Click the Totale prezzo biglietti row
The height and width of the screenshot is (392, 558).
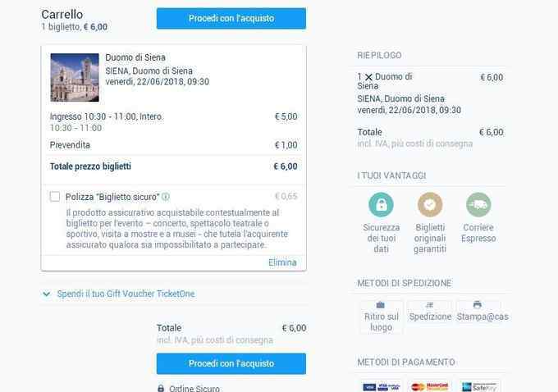[x=174, y=166]
